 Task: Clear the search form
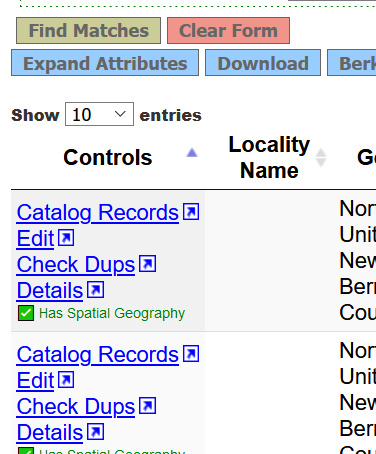click(x=228, y=31)
